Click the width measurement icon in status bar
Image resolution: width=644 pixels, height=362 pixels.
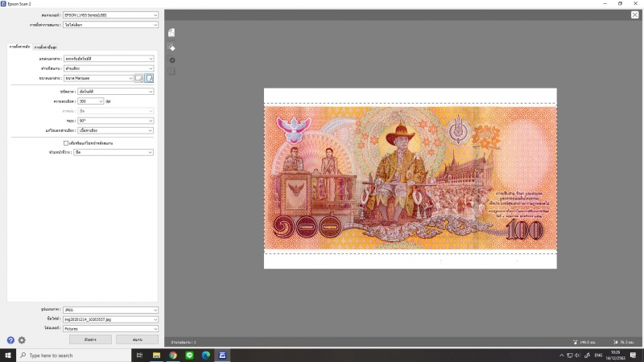[x=575, y=342]
